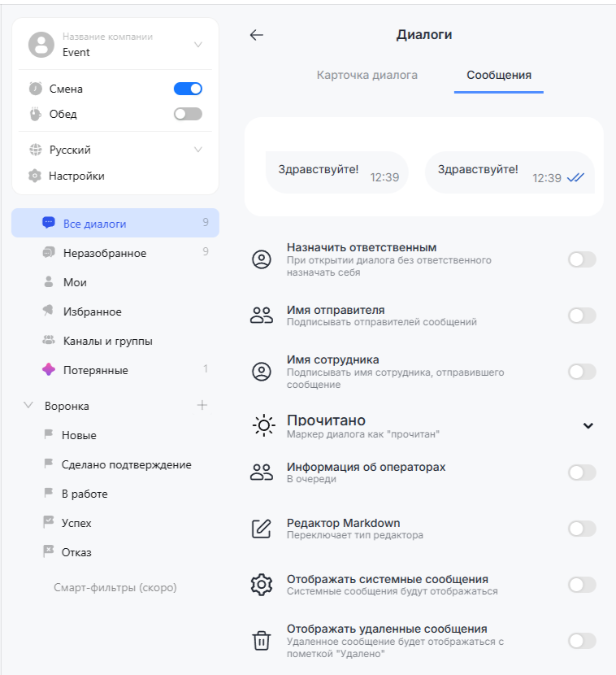This screenshot has width=616, height=675.
Task: Expand the Прочитано section chevron
Action: click(588, 425)
